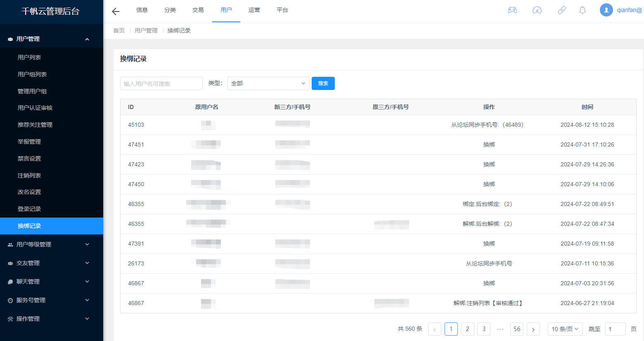The height and width of the screenshot is (341, 644).
Task: Go to previous page arrow
Action: tap(435, 329)
